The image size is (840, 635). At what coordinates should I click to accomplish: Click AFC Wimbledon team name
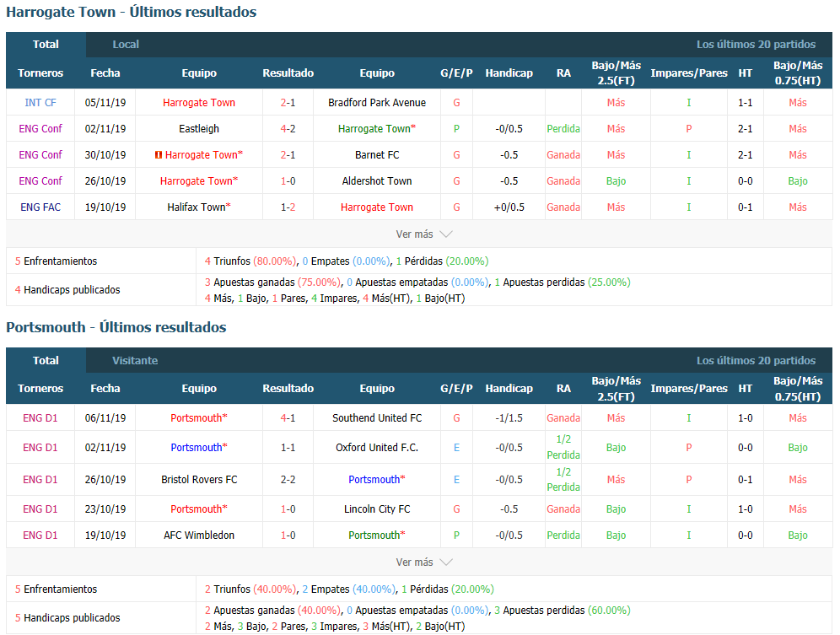point(199,535)
